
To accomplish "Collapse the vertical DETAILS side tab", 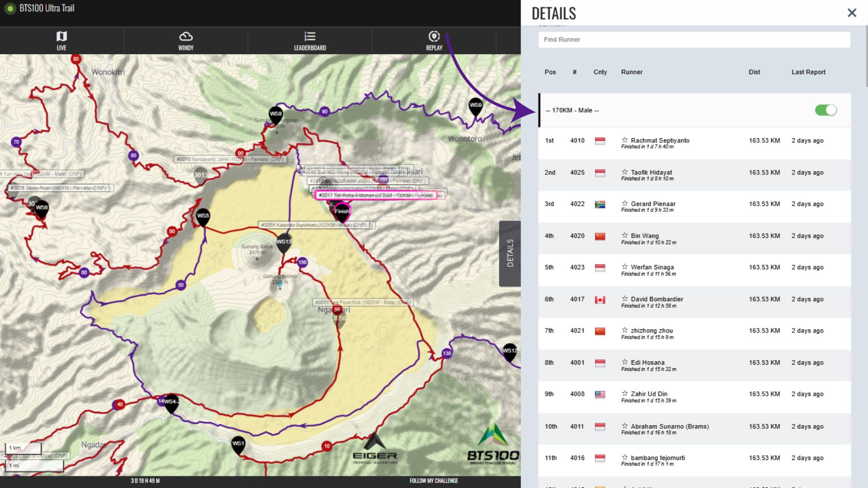I will (x=510, y=253).
